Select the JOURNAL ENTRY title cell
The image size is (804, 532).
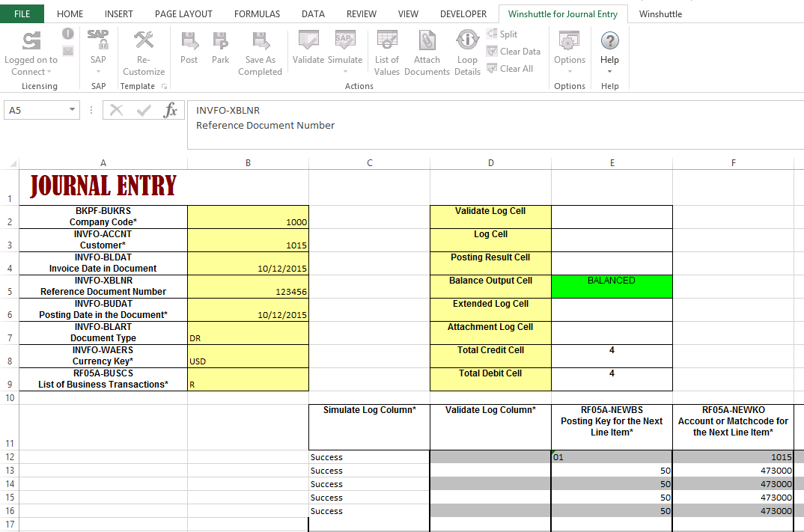103,188
